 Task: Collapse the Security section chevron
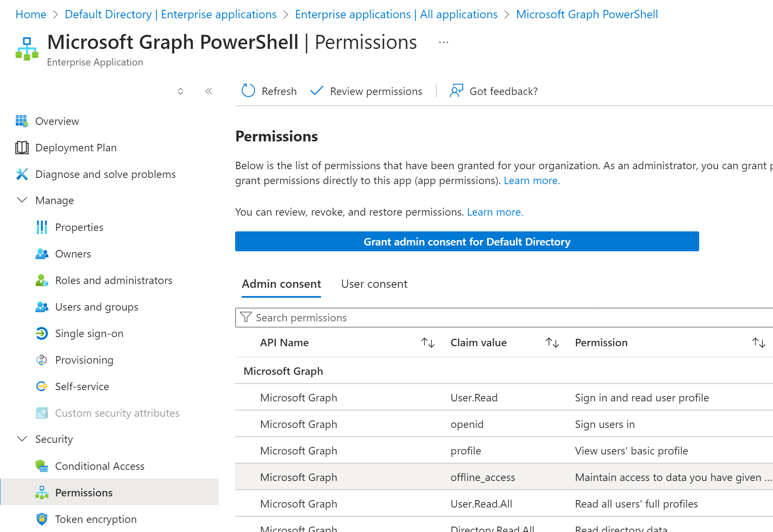22,439
